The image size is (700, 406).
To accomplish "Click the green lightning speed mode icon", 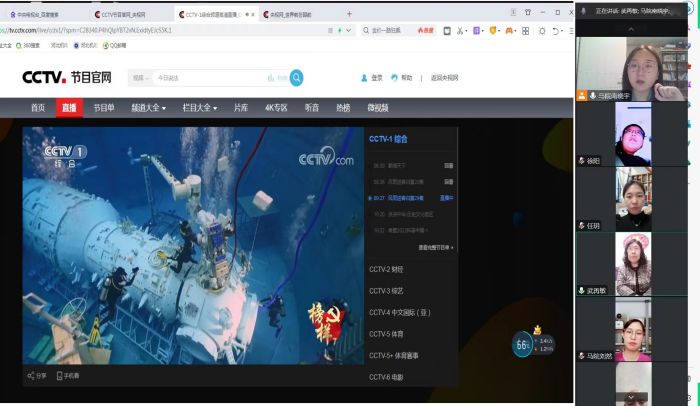I will click(x=340, y=30).
